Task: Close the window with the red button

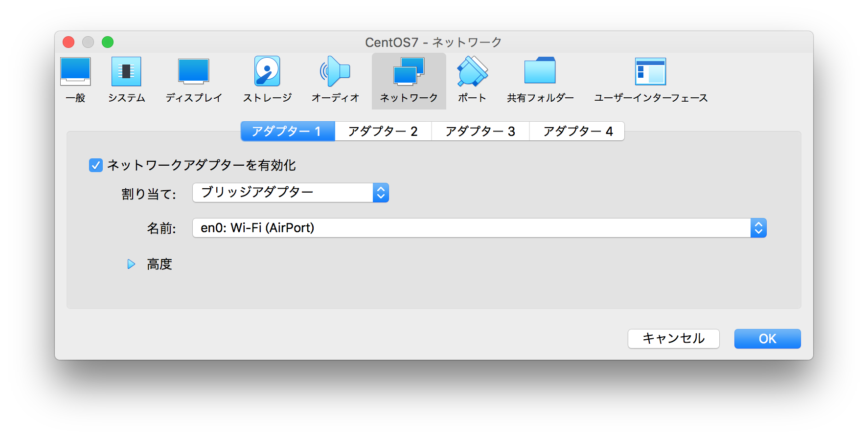Action: click(69, 42)
